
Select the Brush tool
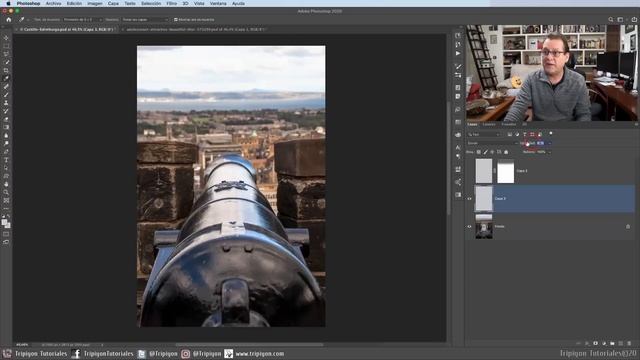pyautogui.click(x=6, y=95)
